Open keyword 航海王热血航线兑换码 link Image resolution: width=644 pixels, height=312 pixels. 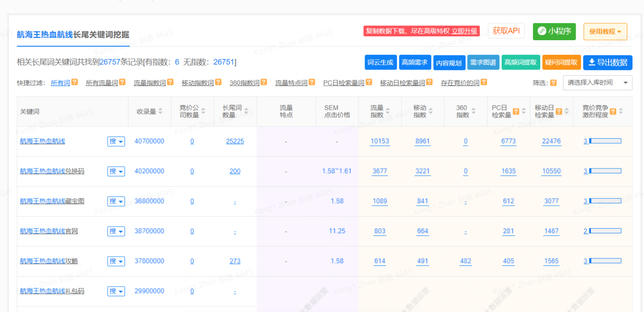(52, 171)
